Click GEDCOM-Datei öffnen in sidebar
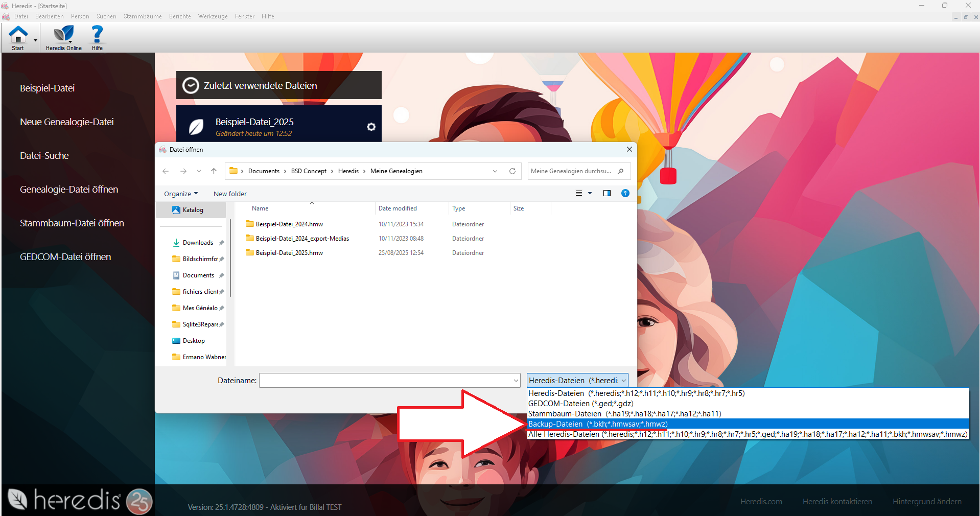The height and width of the screenshot is (516, 980). coord(65,257)
